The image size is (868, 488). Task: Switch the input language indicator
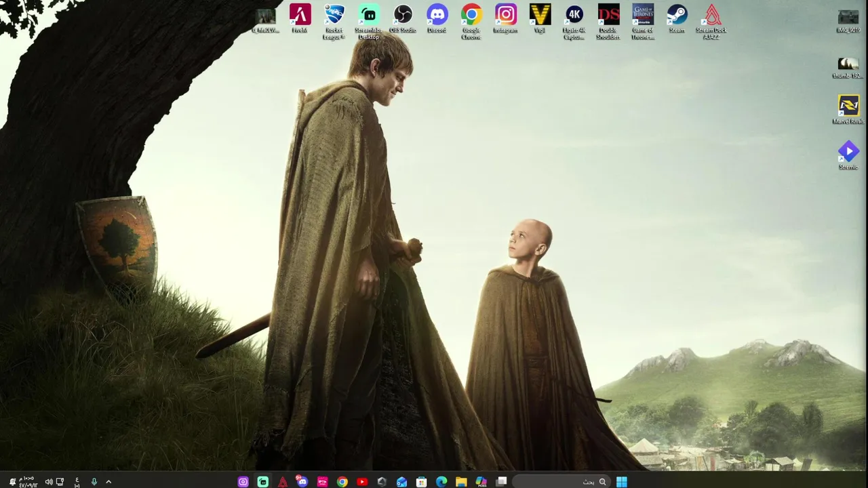point(77,482)
